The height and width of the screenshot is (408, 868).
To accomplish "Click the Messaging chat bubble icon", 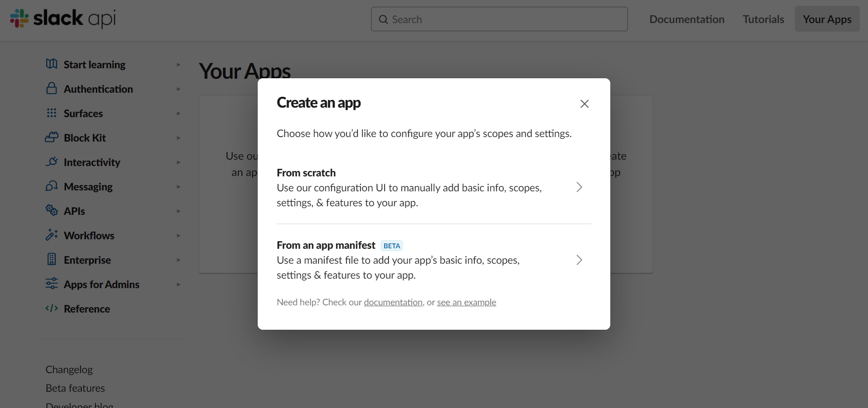I will tap(52, 186).
